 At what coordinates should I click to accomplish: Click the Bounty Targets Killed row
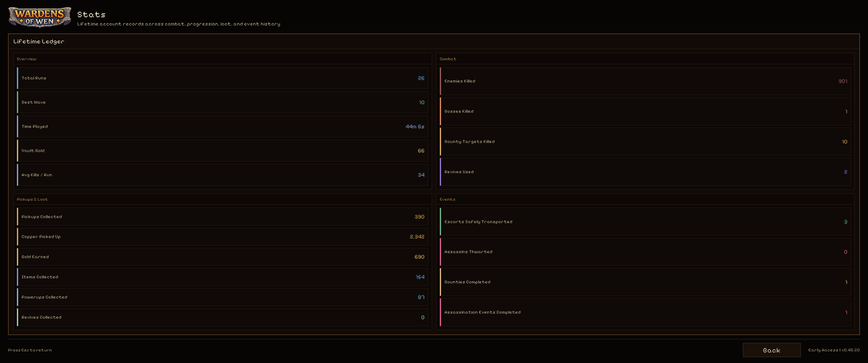coord(645,142)
